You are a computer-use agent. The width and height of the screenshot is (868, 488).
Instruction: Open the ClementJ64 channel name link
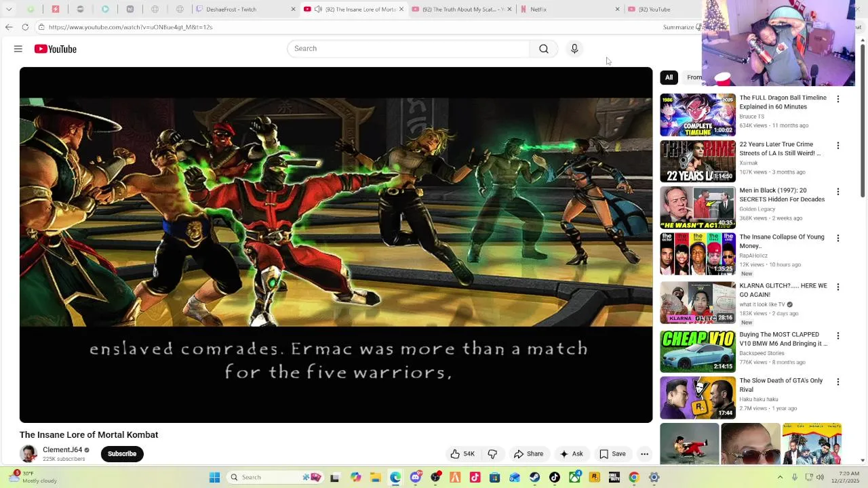tap(62, 450)
